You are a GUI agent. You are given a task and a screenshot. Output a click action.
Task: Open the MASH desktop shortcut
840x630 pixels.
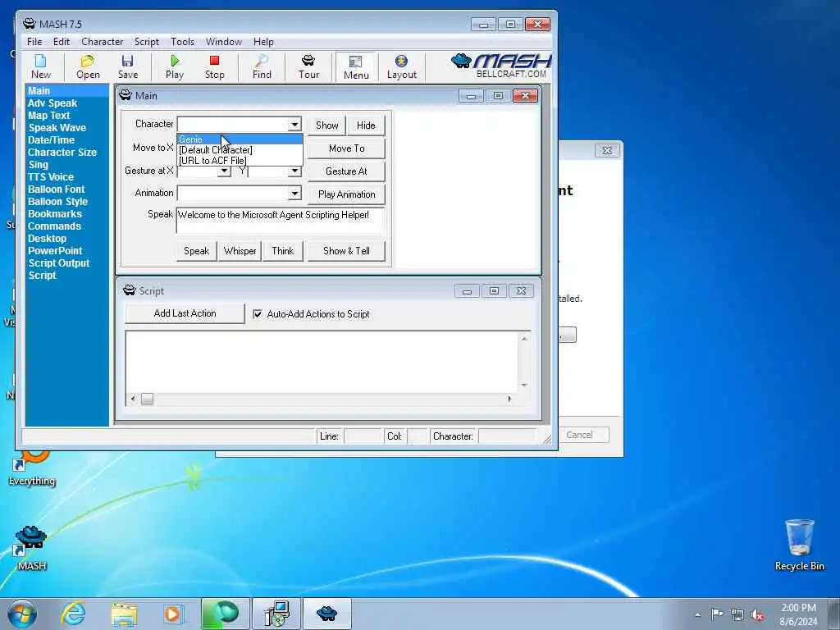point(31,547)
